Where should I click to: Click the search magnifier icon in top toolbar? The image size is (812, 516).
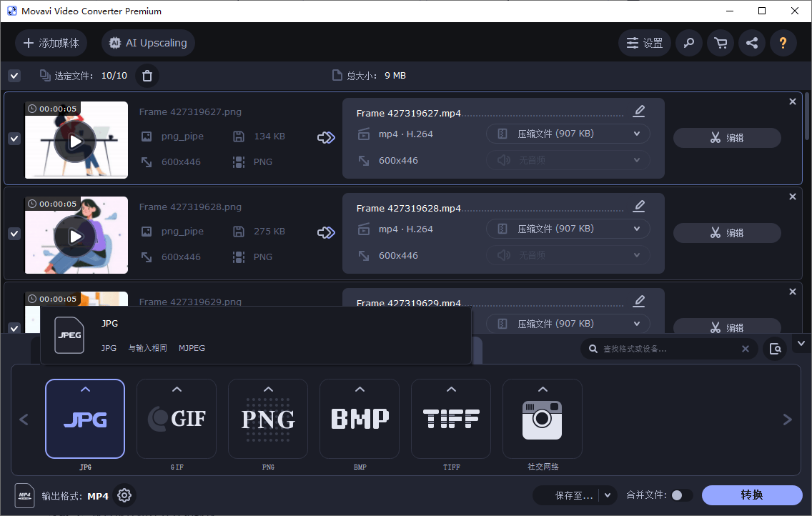pos(689,43)
